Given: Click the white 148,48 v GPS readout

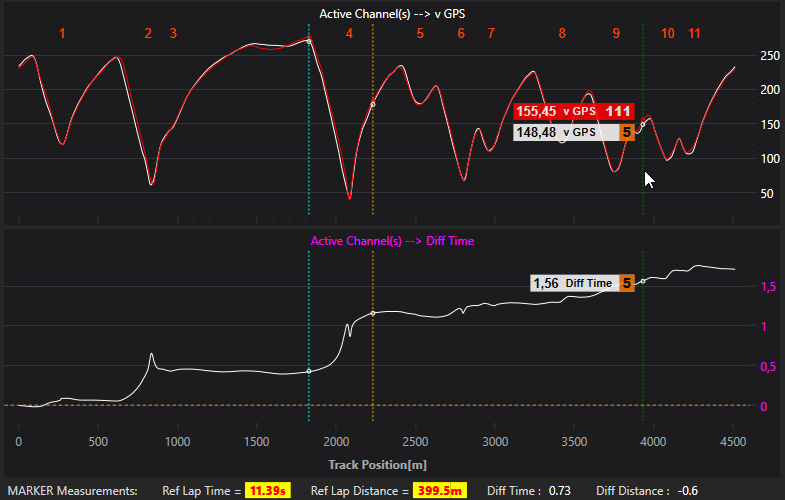Looking at the screenshot, I should coord(556,132).
